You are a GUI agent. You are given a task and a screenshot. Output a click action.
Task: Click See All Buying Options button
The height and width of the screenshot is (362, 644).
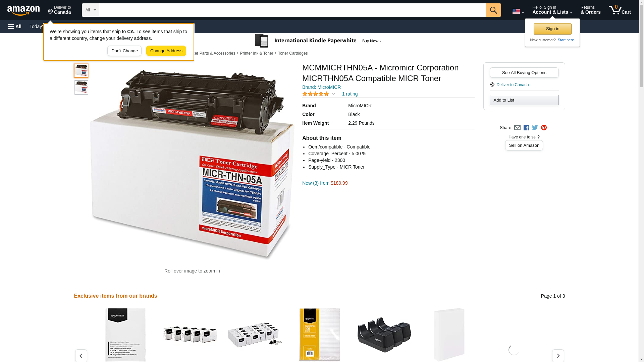(x=524, y=73)
